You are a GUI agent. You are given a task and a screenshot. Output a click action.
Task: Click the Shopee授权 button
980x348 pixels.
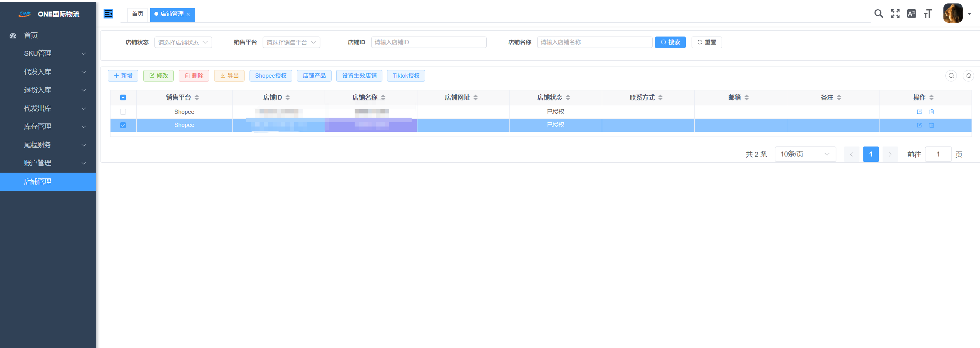[271, 76]
